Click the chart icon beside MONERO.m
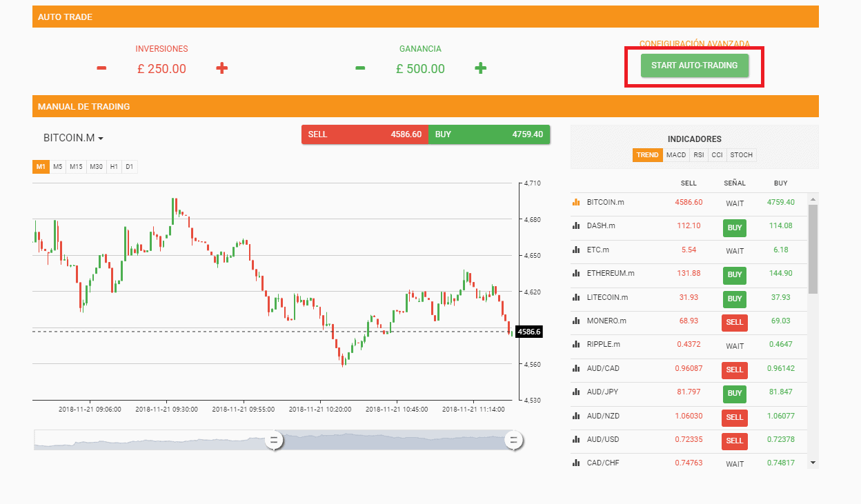 (x=575, y=321)
